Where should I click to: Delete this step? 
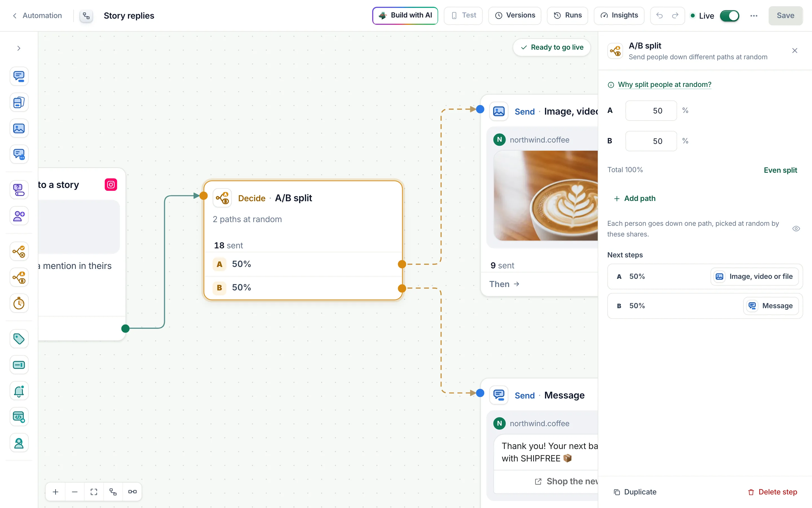point(773,492)
